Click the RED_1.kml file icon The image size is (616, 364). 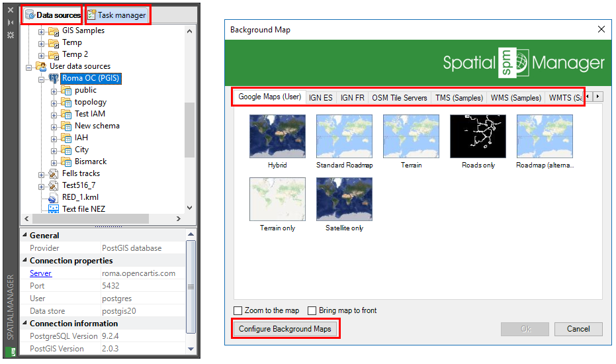pos(53,197)
